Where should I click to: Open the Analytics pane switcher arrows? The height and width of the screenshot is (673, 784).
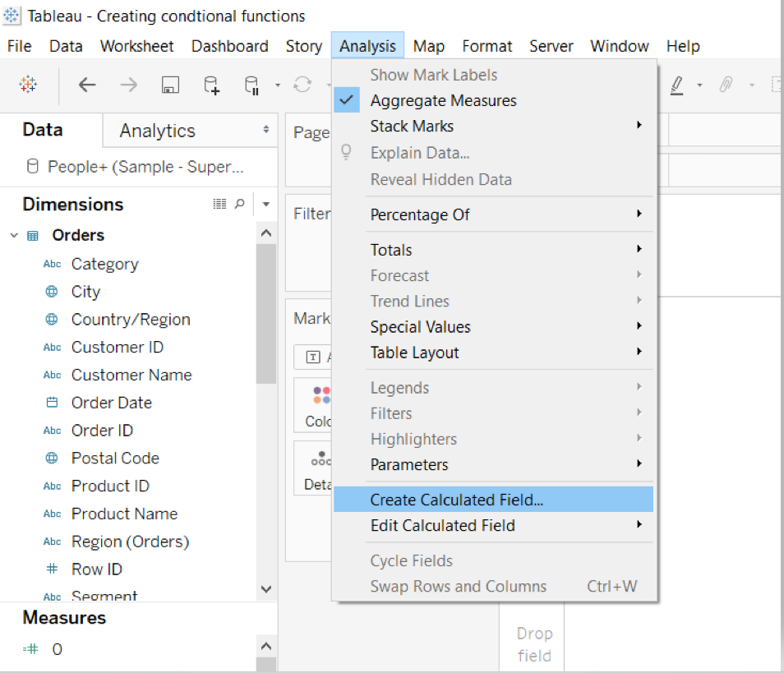click(266, 130)
